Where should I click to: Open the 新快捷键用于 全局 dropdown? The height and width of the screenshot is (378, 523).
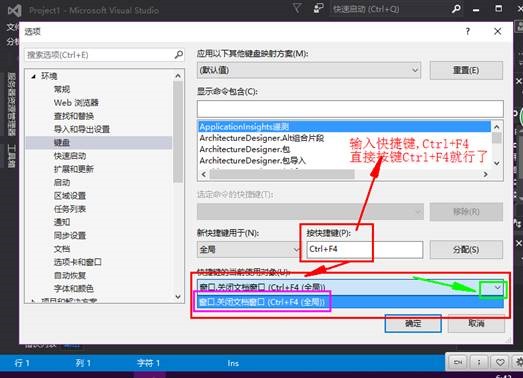[248, 249]
